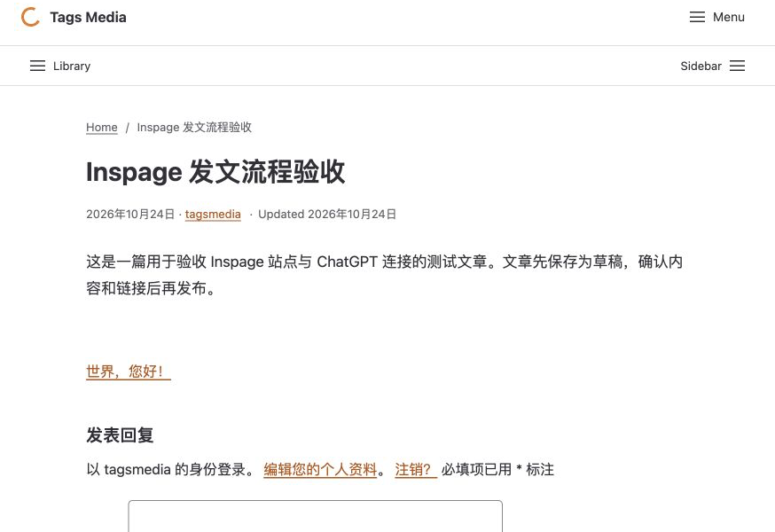
Task: Click the Sidebar label
Action: tap(701, 66)
